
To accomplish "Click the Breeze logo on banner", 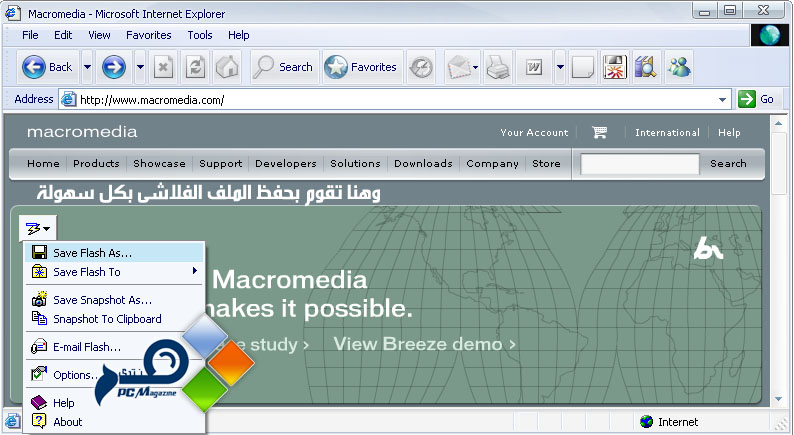I will (708, 248).
